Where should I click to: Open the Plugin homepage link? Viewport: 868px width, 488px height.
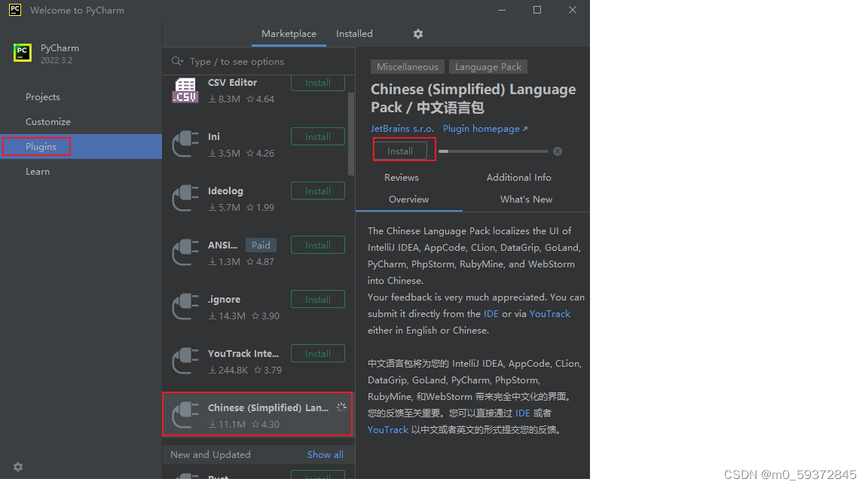pos(485,128)
